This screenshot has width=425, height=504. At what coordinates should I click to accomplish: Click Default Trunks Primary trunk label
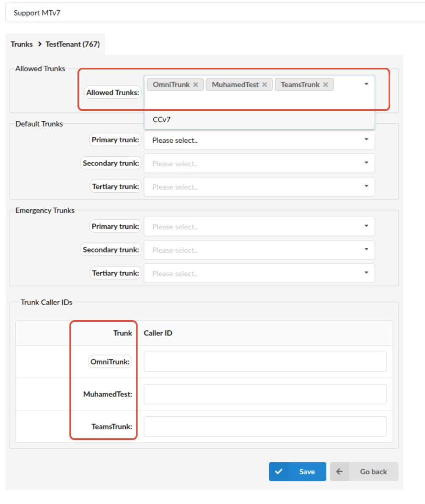tap(115, 140)
